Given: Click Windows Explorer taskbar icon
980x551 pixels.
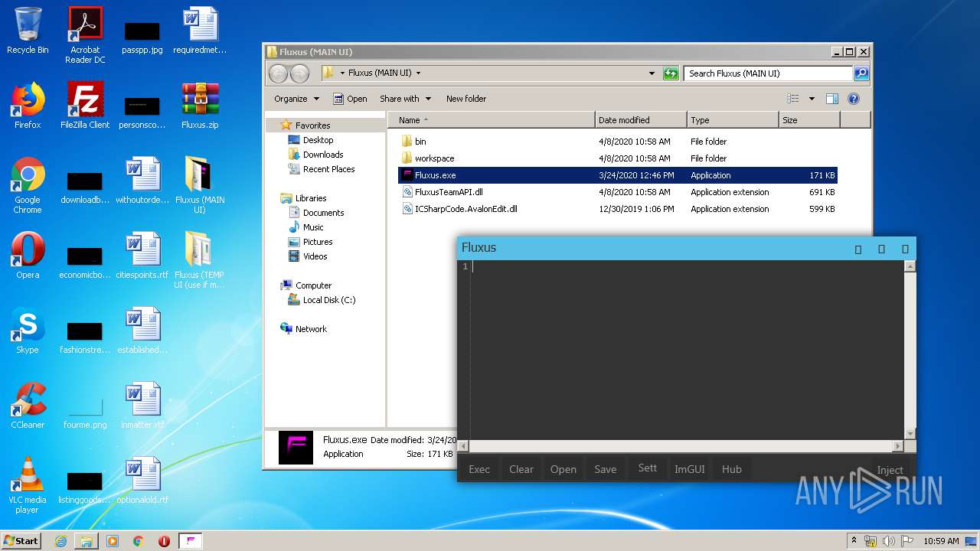Looking at the screenshot, I should coord(87,541).
